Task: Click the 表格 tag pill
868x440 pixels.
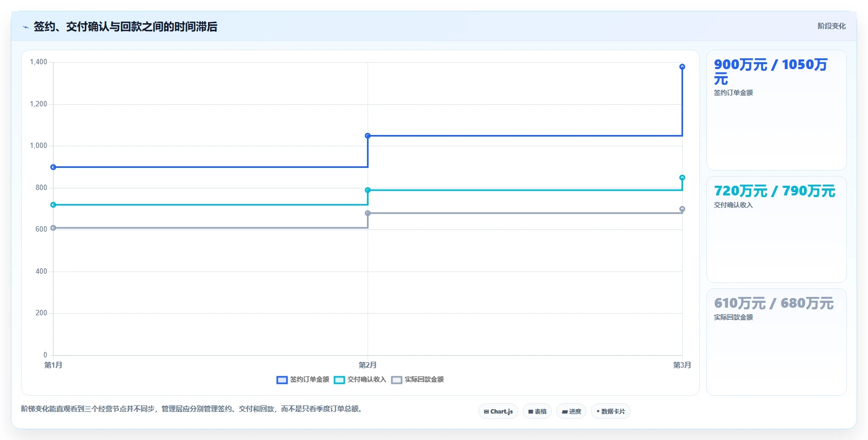Action: (x=537, y=411)
